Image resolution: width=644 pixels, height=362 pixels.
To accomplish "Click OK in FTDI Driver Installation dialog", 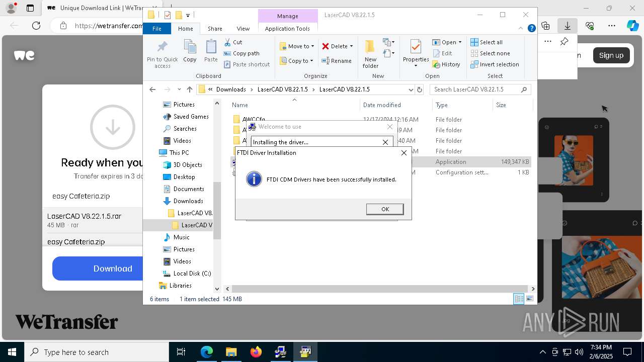I will point(385,209).
